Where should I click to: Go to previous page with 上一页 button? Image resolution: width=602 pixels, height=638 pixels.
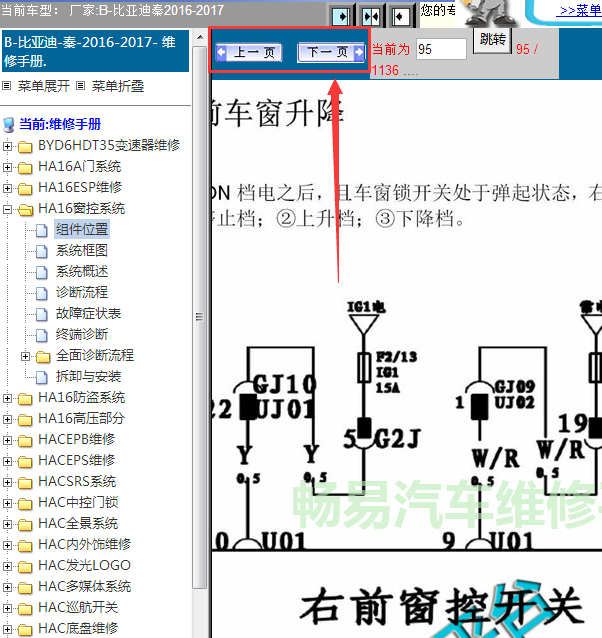(249, 52)
